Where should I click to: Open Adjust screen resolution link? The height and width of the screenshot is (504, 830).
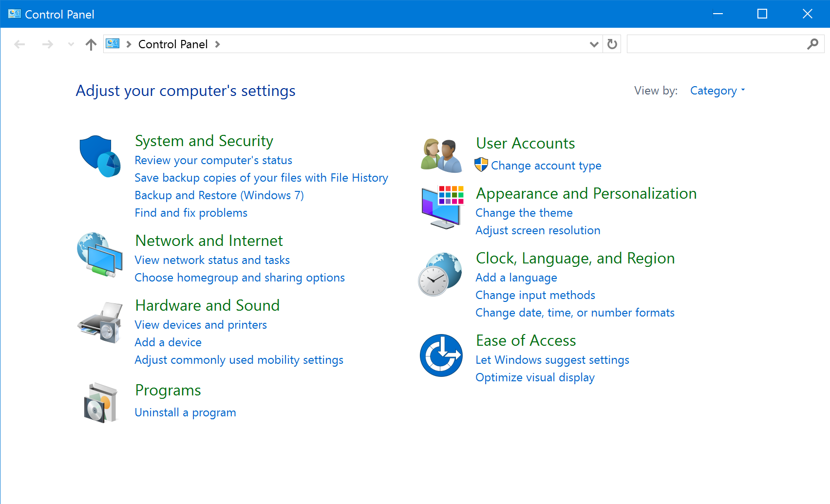click(x=538, y=230)
